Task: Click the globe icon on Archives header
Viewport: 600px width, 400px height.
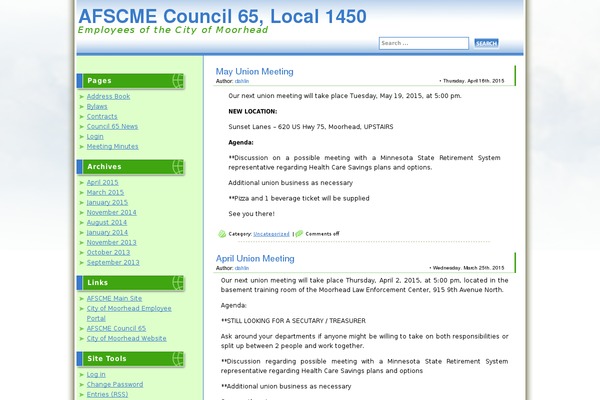Action: pos(178,167)
